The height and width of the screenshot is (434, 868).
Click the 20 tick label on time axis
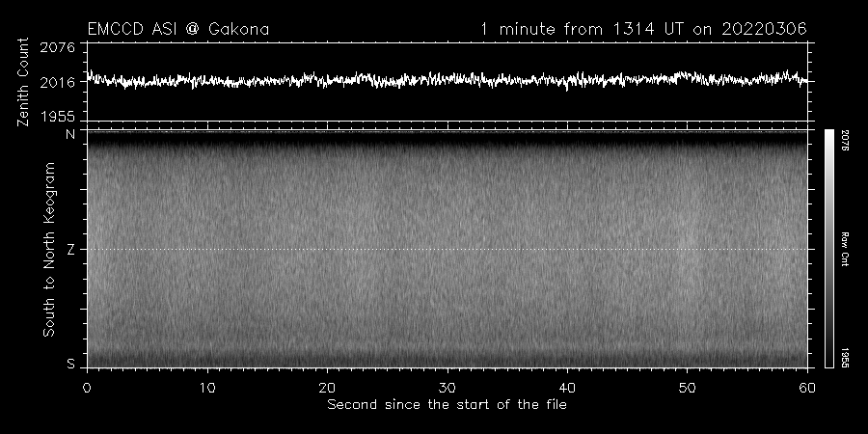[x=327, y=388]
